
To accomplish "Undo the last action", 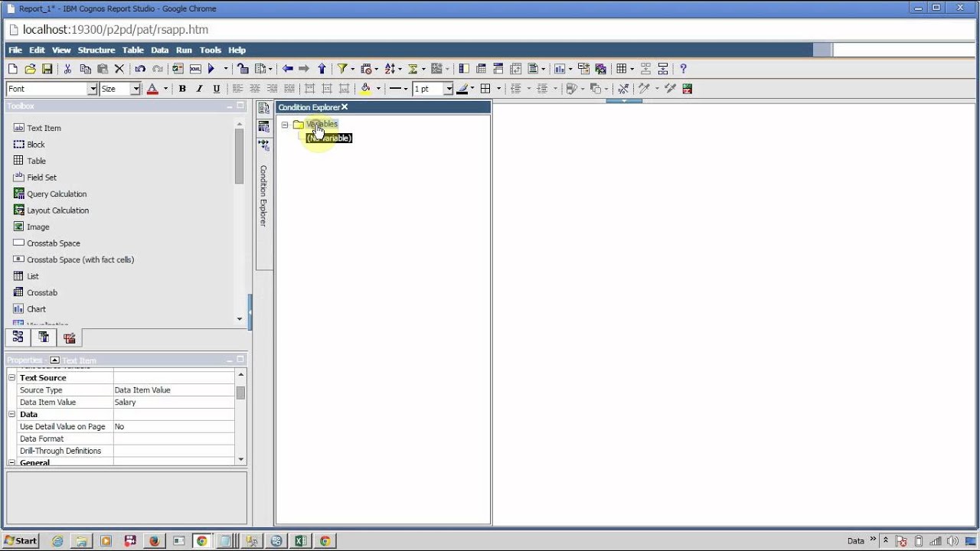I will point(140,69).
